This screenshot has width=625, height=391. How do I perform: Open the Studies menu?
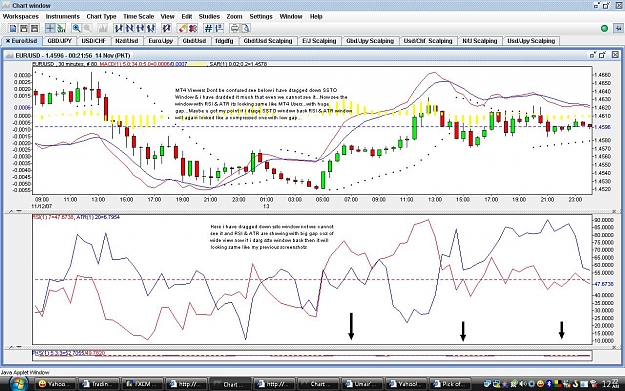click(209, 16)
